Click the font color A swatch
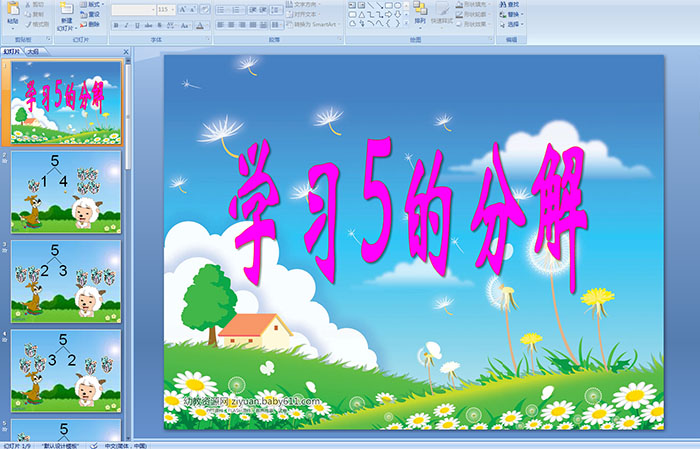 pos(200,25)
